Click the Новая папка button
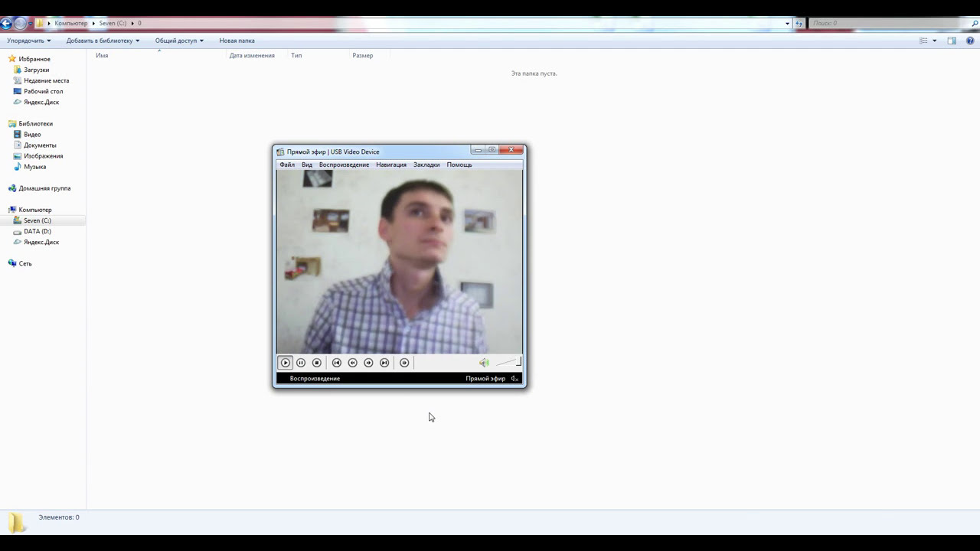Screen dimensions: 980x551 click(x=237, y=41)
